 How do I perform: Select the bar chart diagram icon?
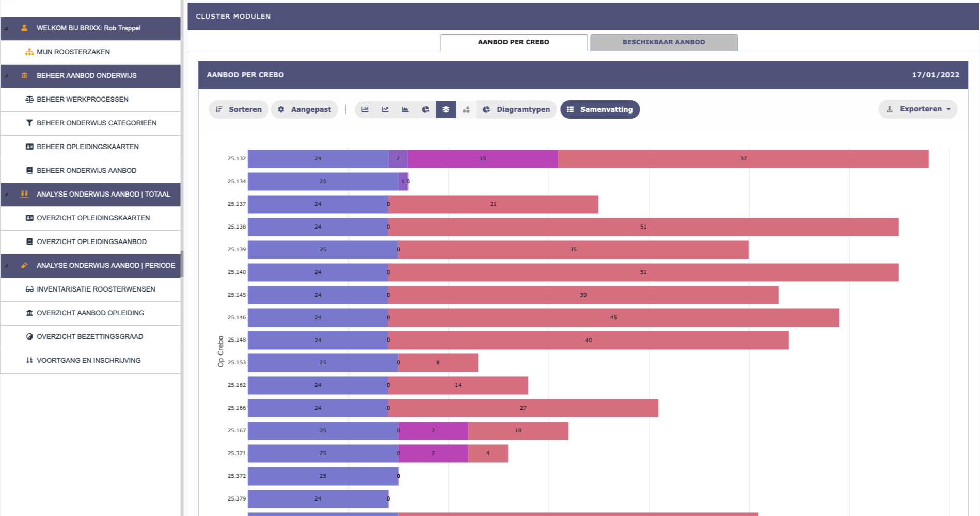(365, 109)
